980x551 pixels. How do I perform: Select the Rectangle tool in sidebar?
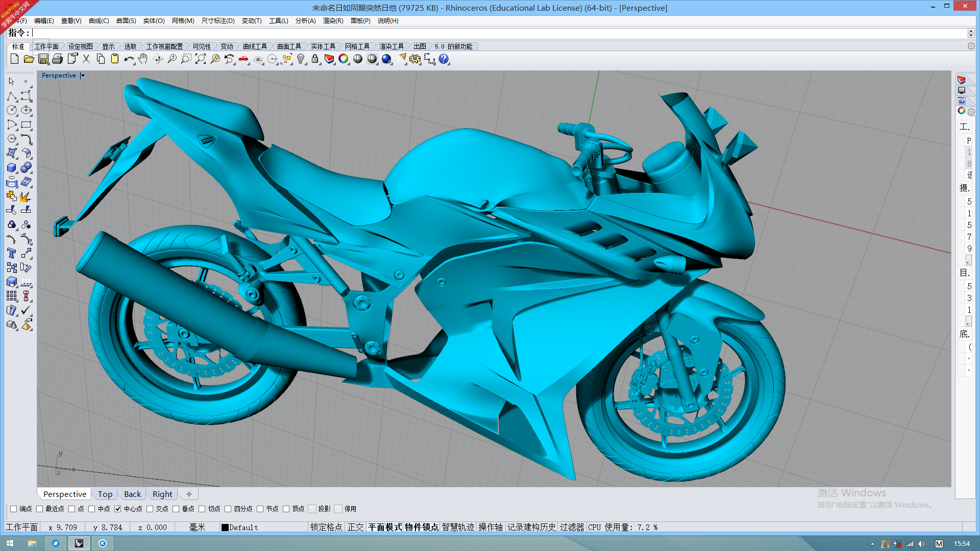[x=26, y=124]
